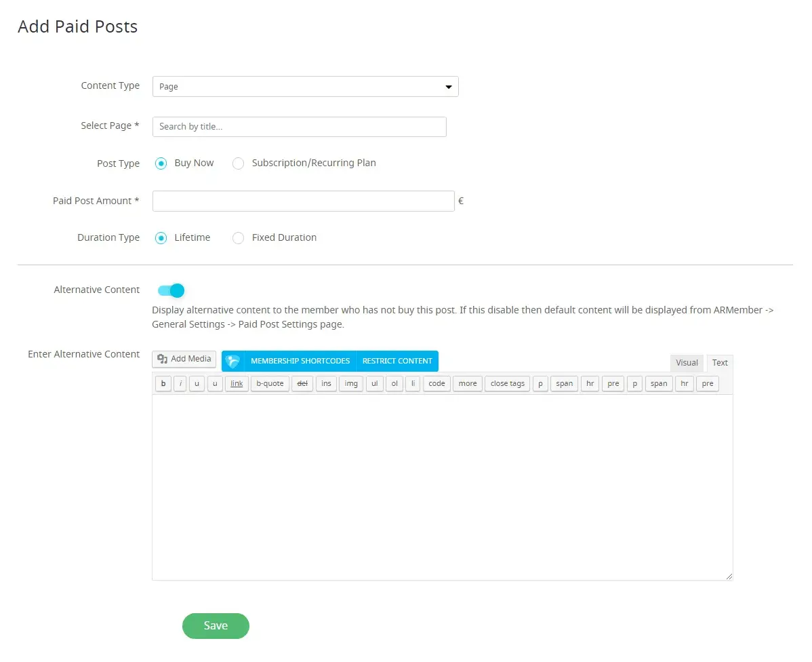Click the italic 'i' quicktag button
The height and width of the screenshot is (662, 812).
180,384
